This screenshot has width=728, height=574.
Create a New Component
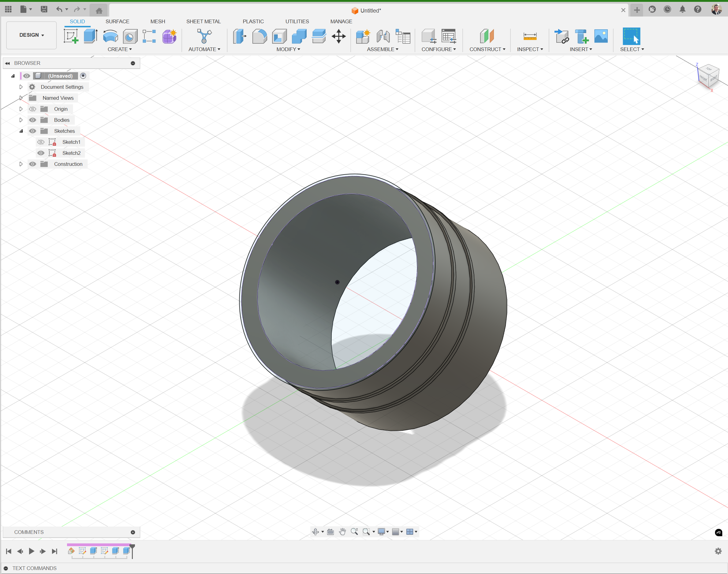(x=363, y=36)
